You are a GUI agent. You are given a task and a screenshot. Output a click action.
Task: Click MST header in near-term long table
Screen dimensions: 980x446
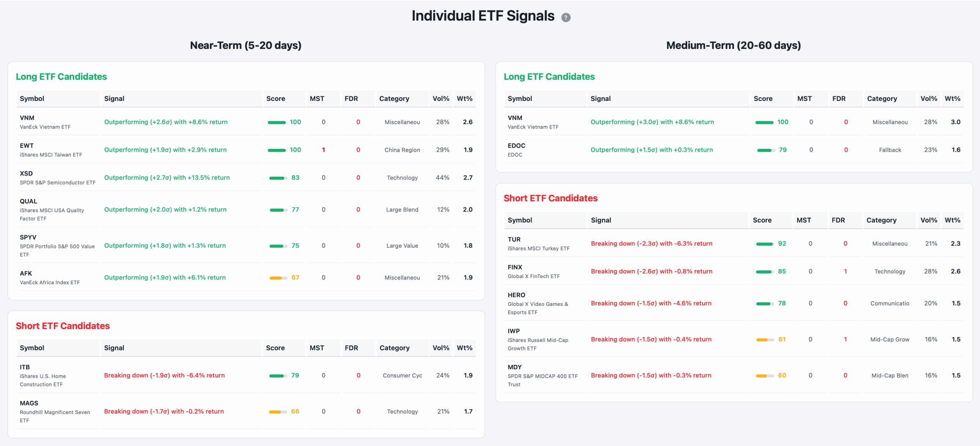tap(317, 99)
